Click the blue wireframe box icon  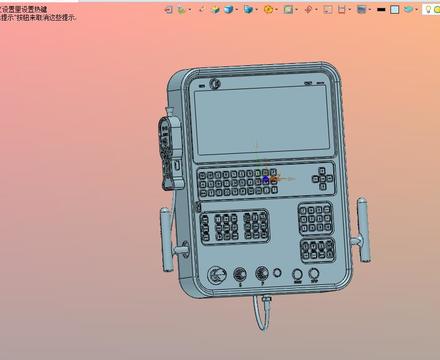tap(248, 9)
